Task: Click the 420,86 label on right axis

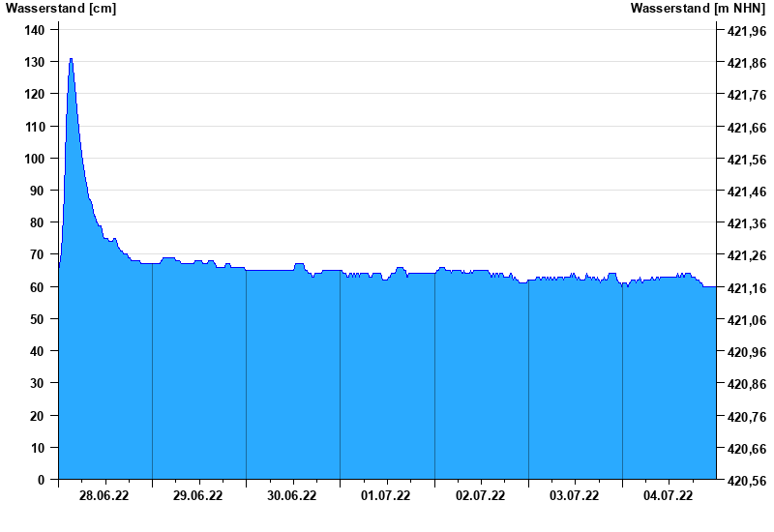Action: pos(746,384)
